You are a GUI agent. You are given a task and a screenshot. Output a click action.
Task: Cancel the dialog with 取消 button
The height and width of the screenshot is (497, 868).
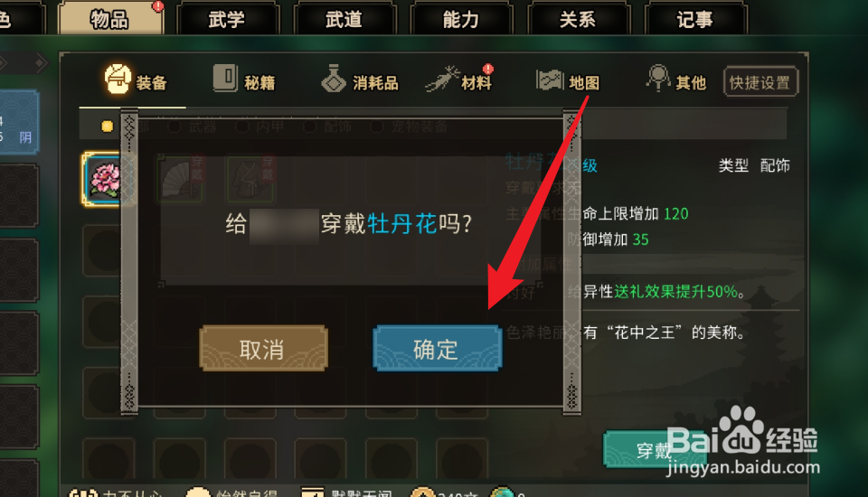point(263,349)
